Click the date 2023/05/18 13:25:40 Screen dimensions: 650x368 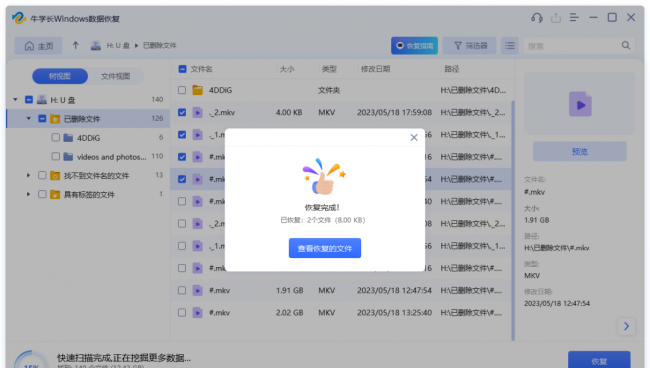tap(394, 312)
